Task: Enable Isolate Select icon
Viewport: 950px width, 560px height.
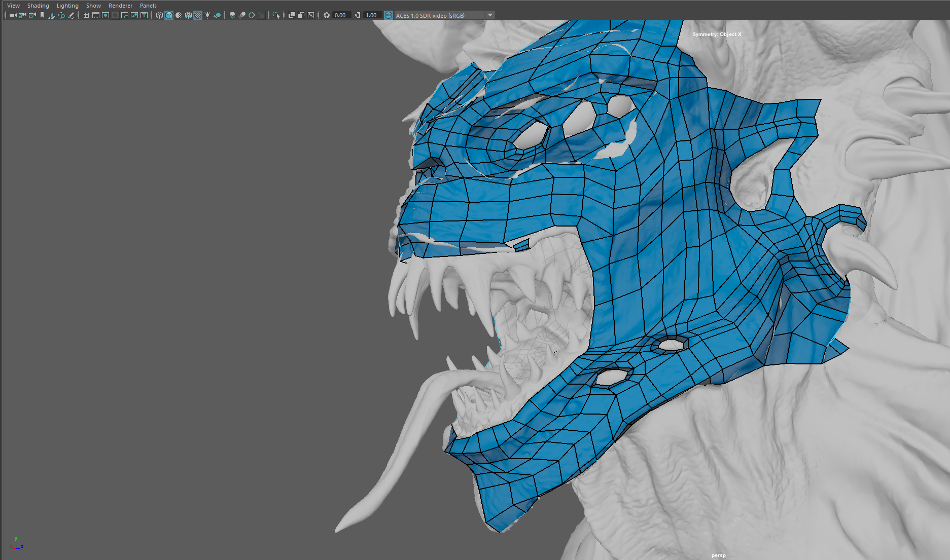Action: 276,15
